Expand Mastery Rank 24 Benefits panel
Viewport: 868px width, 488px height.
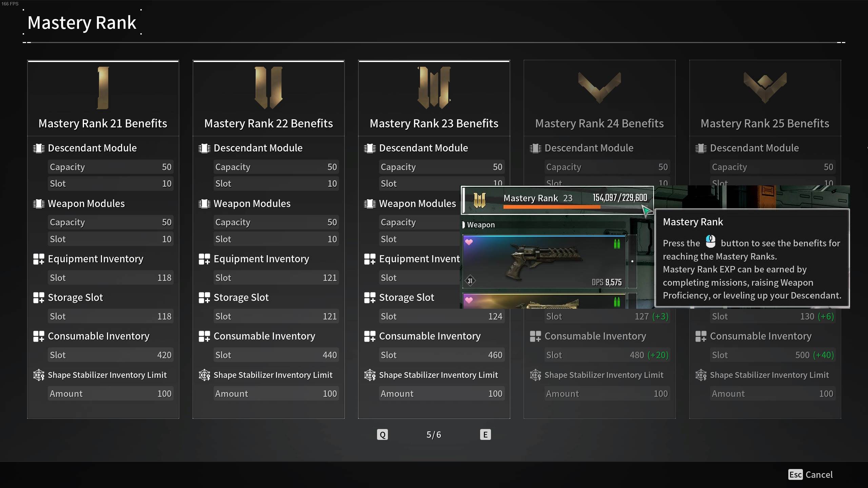pyautogui.click(x=599, y=123)
